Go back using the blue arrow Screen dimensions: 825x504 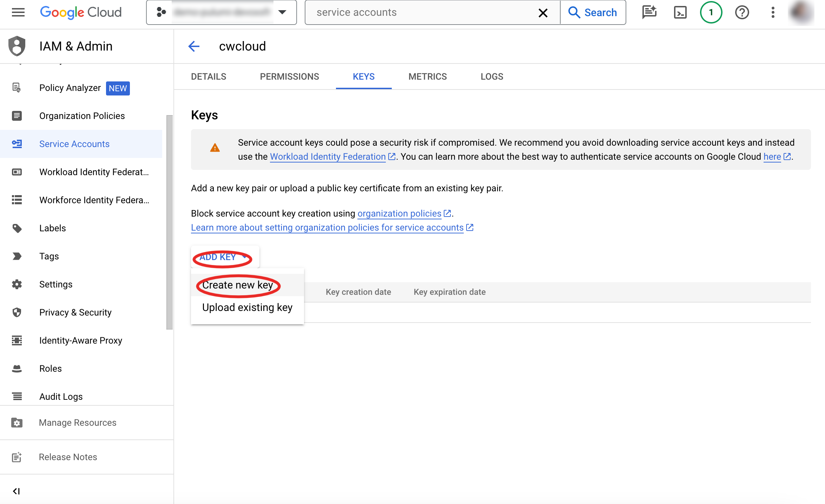(x=194, y=46)
